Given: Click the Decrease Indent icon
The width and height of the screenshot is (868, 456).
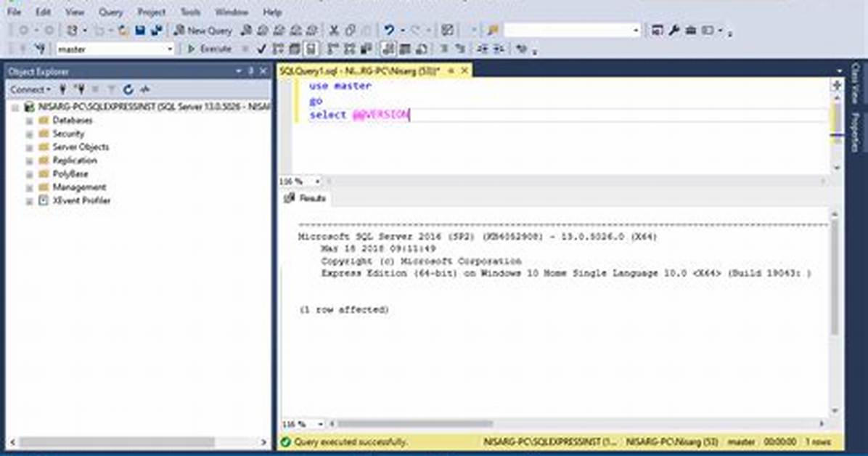Looking at the screenshot, I should click(483, 49).
